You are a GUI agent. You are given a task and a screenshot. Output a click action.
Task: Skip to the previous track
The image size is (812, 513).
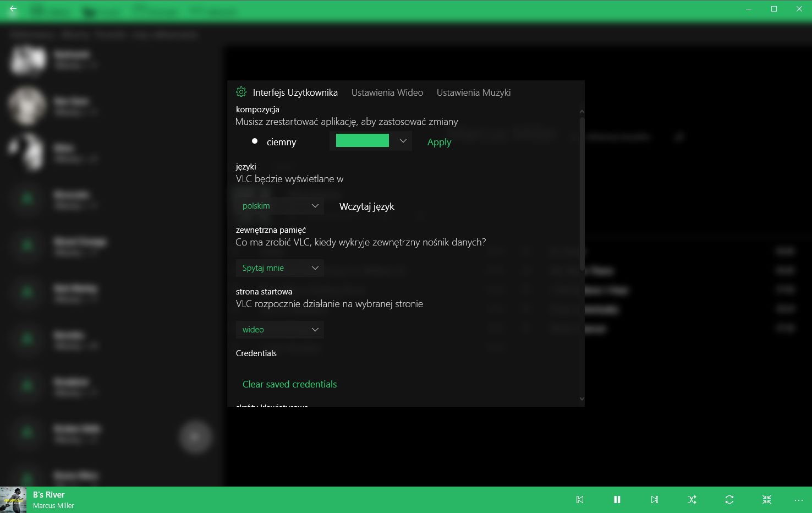[580, 499]
